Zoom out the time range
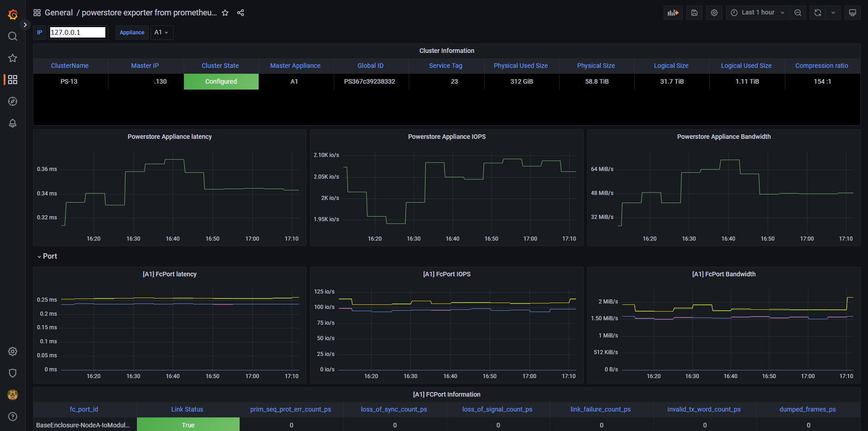The width and height of the screenshot is (868, 431). [x=798, y=13]
